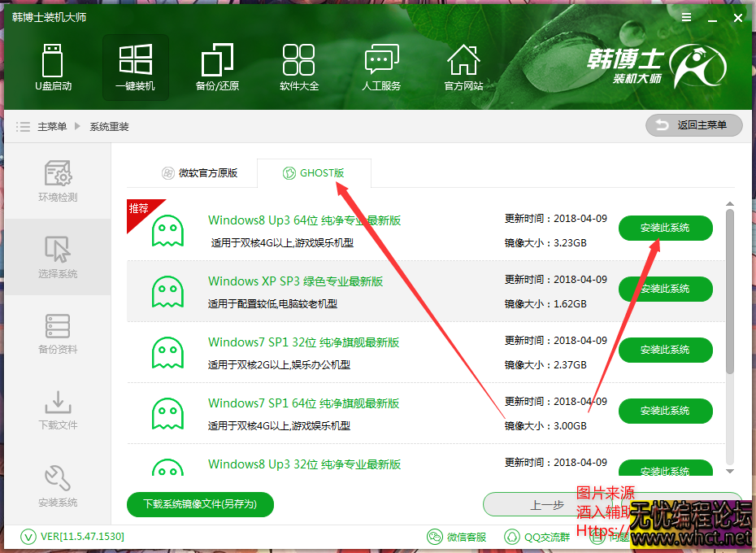This screenshot has height=553, width=756.
Task: Click the 备份资料 sidebar step
Action: point(58,333)
